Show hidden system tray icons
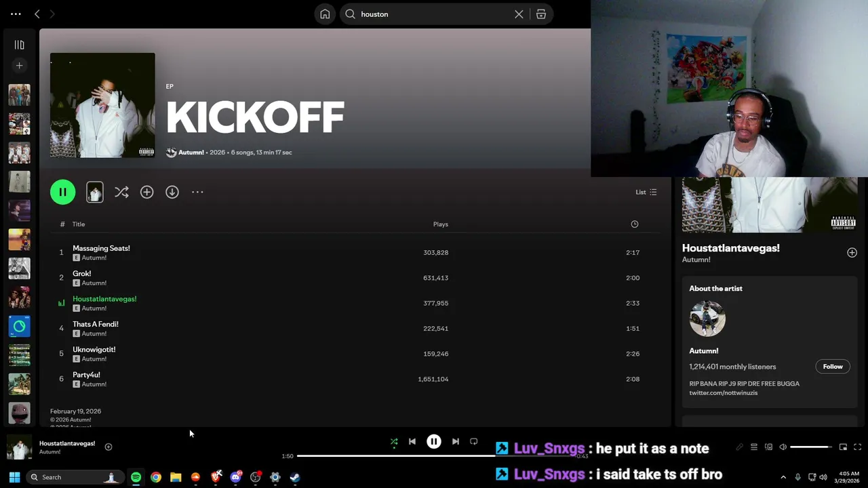 point(783,477)
